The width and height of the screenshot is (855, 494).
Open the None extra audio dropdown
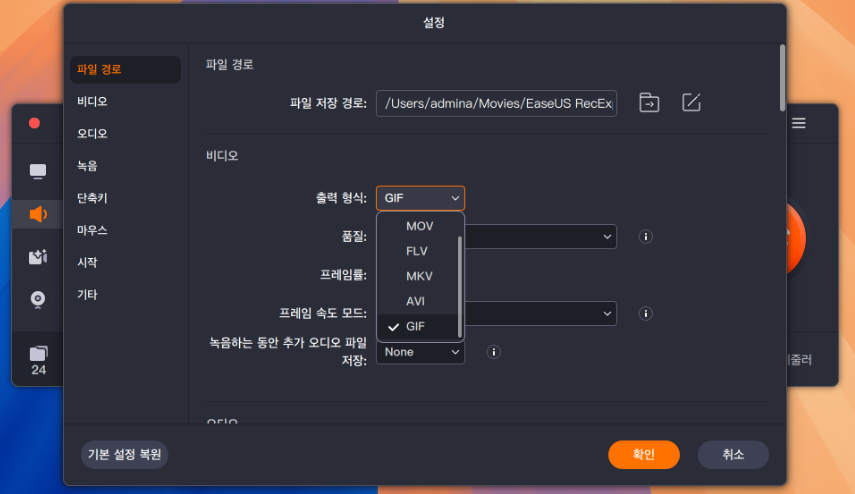click(x=420, y=352)
